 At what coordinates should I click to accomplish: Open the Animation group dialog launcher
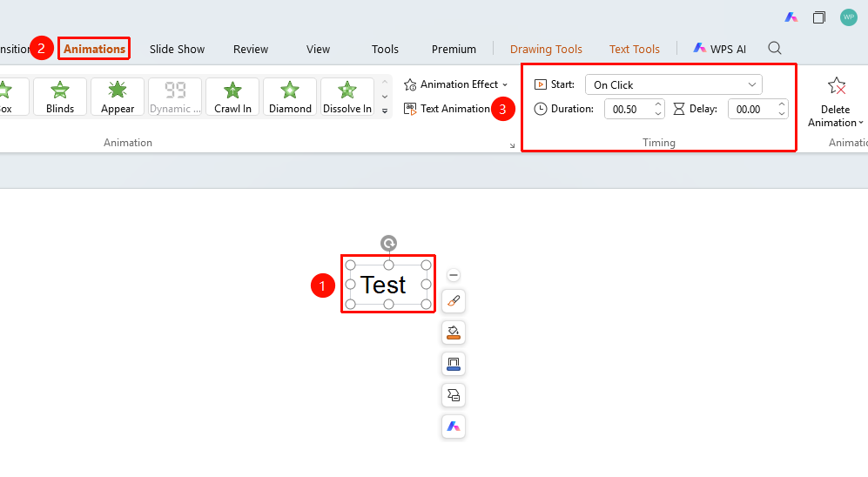click(512, 145)
